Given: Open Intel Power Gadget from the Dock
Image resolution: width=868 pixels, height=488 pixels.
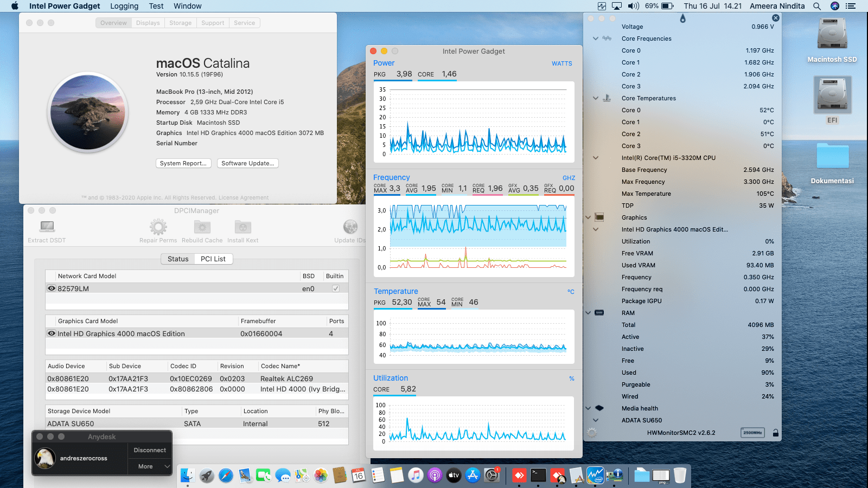Looking at the screenshot, I should click(595, 476).
